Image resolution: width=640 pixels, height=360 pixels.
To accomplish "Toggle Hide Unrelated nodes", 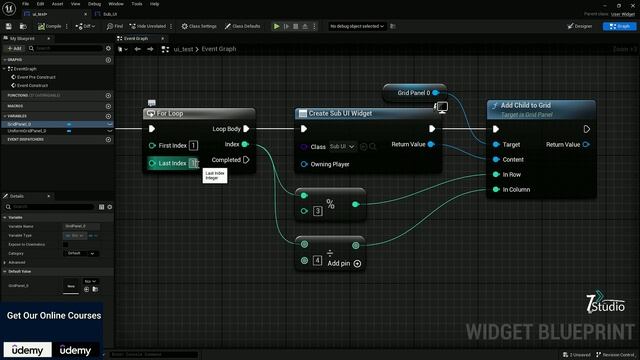I will click(x=147, y=26).
